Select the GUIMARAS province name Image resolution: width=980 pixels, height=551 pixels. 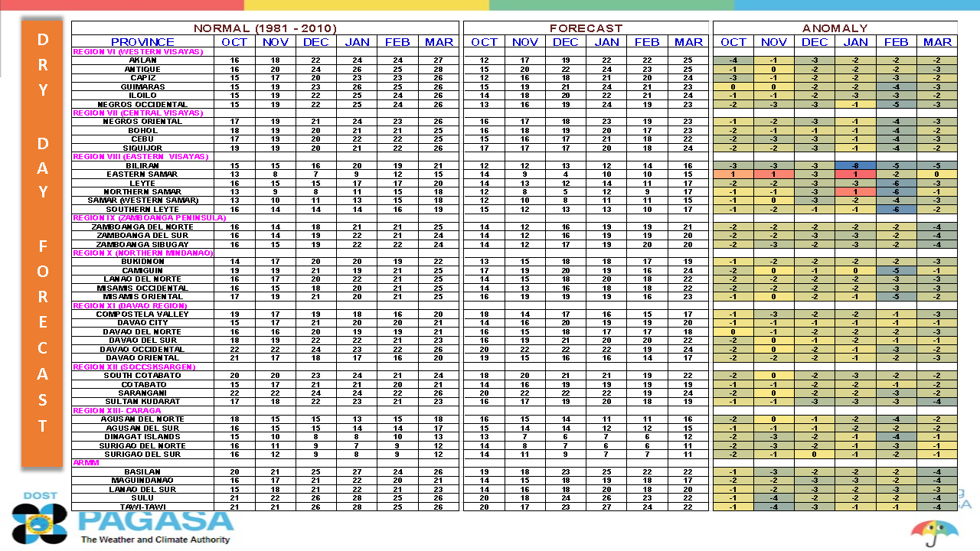[142, 86]
